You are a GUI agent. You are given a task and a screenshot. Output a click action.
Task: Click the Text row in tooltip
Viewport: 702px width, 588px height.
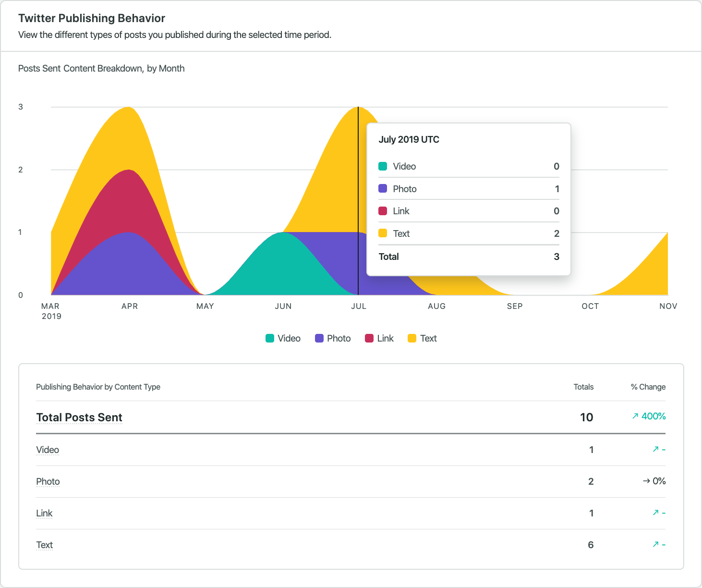(x=469, y=233)
